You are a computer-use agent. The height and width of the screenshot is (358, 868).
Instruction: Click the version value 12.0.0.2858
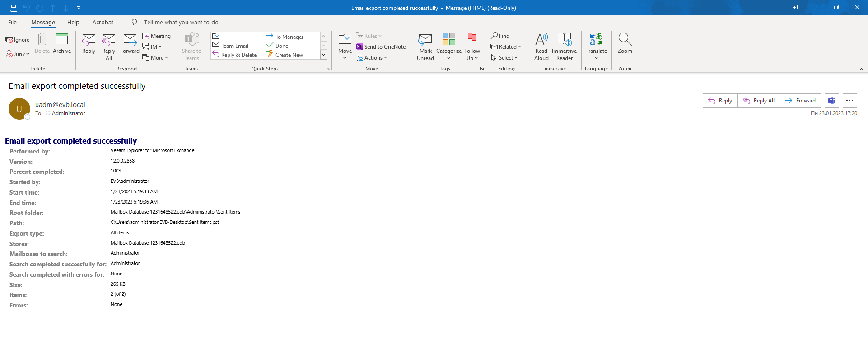122,161
